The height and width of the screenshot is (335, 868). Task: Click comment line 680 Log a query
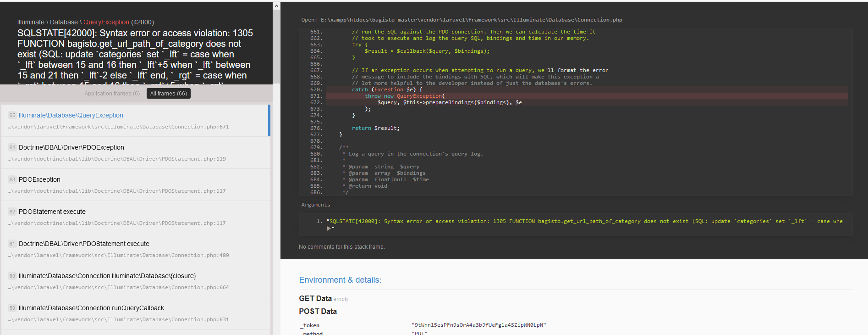pos(412,154)
